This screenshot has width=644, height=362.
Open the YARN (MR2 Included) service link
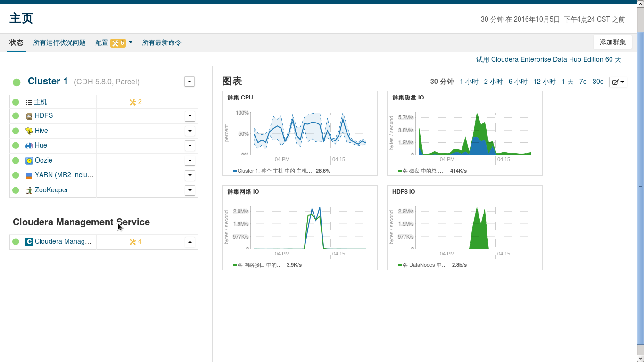click(65, 175)
